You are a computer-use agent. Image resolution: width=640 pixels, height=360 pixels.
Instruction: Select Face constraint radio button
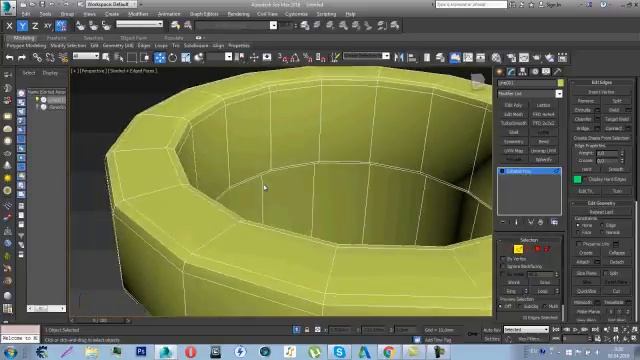pyautogui.click(x=578, y=232)
